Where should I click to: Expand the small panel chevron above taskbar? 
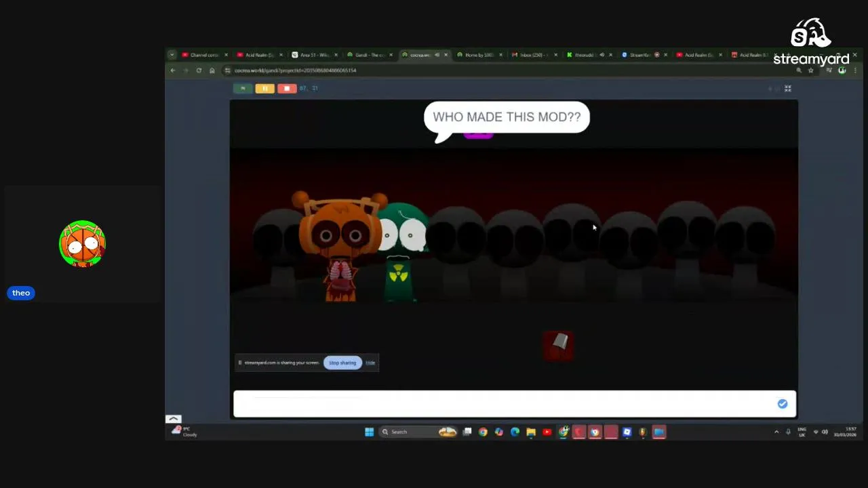point(173,419)
